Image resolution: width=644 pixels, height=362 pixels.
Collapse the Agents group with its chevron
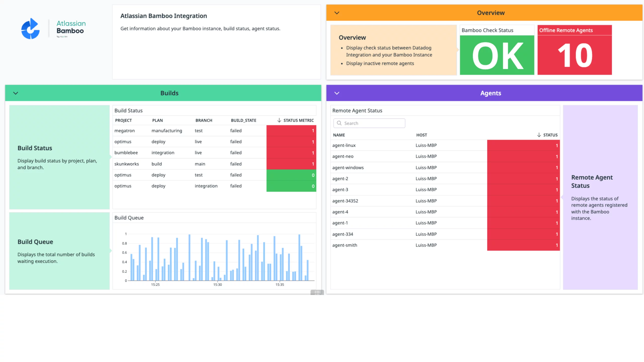pos(337,93)
